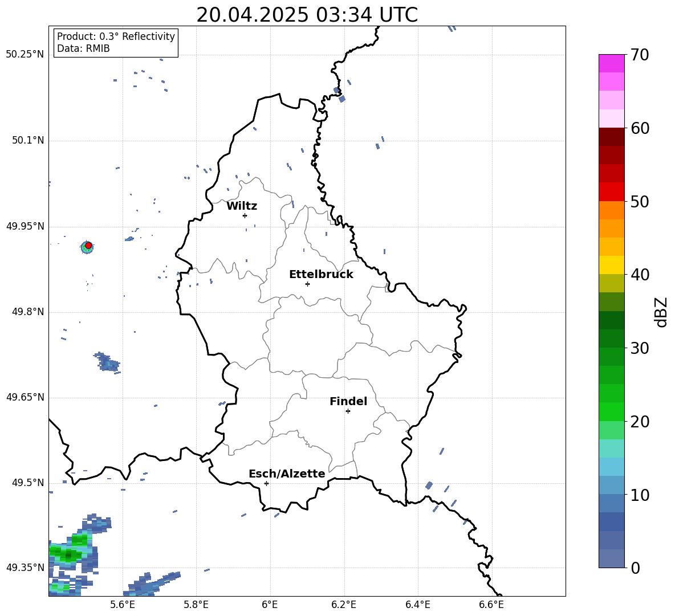
Task: Click the "Data: RMIB" text
Action: [83, 48]
